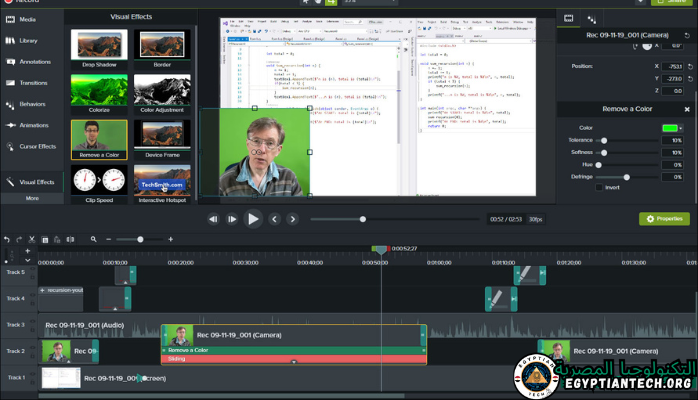Switch to the Transitions tab

click(x=32, y=83)
